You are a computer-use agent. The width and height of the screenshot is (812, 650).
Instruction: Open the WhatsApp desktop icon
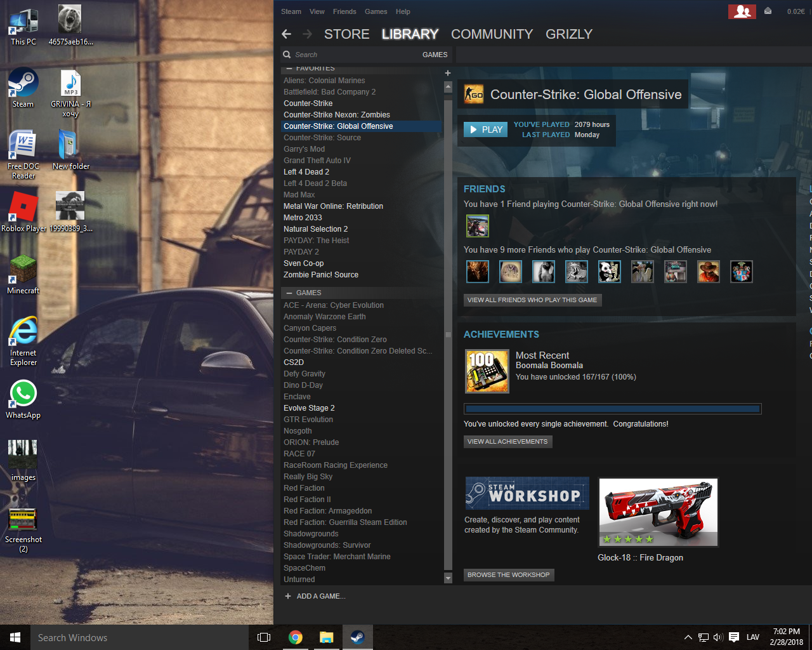point(23,399)
